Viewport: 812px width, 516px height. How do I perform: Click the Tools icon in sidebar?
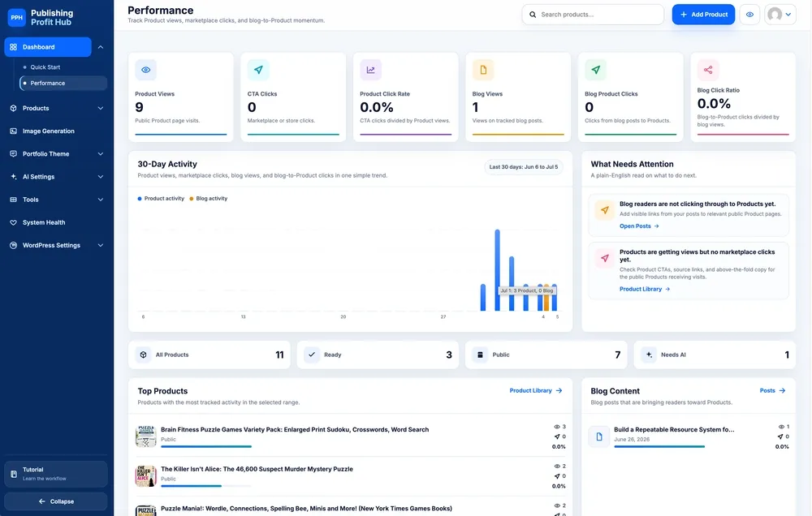point(14,200)
